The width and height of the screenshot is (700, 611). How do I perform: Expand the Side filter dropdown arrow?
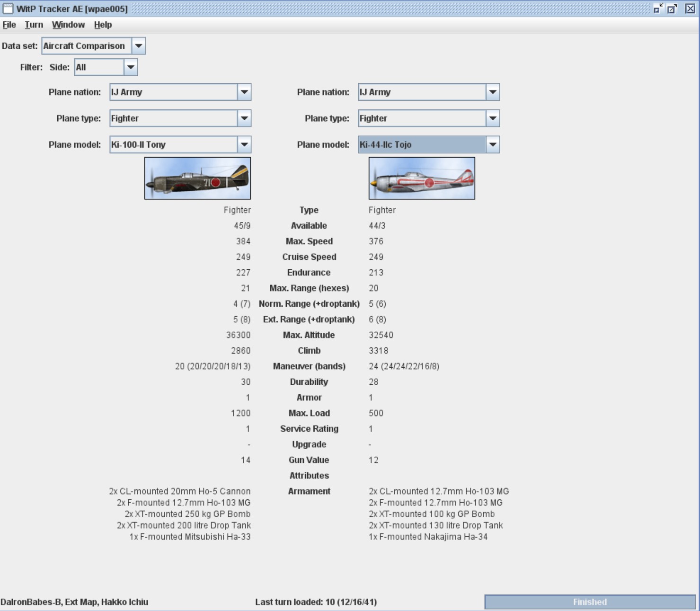[131, 67]
